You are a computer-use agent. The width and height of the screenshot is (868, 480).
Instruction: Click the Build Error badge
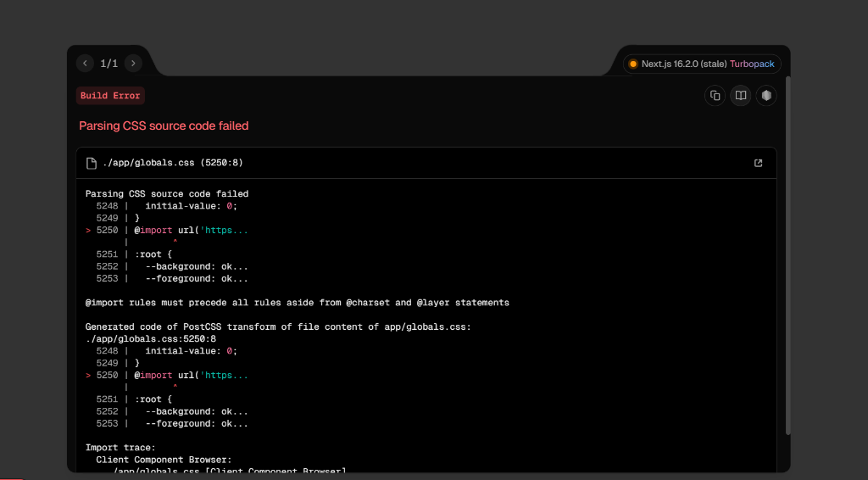pyautogui.click(x=110, y=95)
